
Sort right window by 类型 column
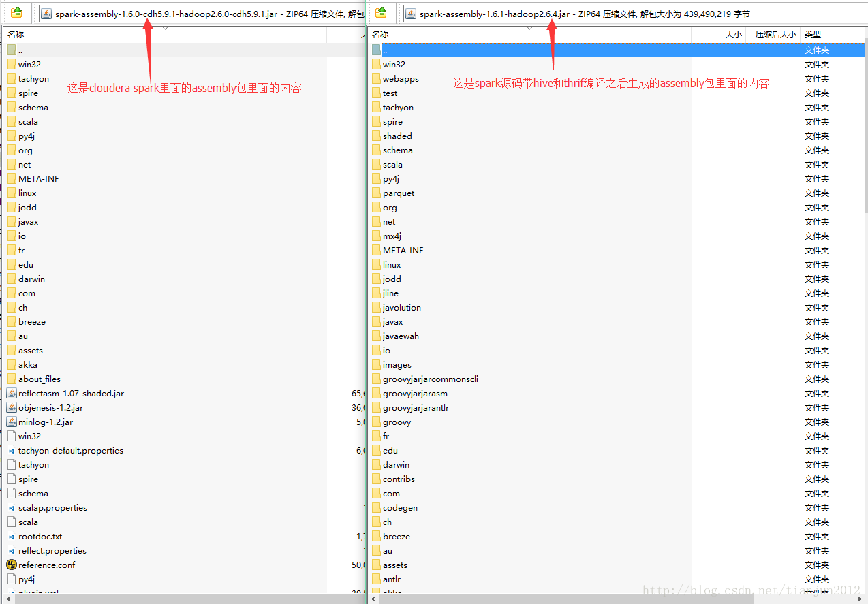click(833, 34)
